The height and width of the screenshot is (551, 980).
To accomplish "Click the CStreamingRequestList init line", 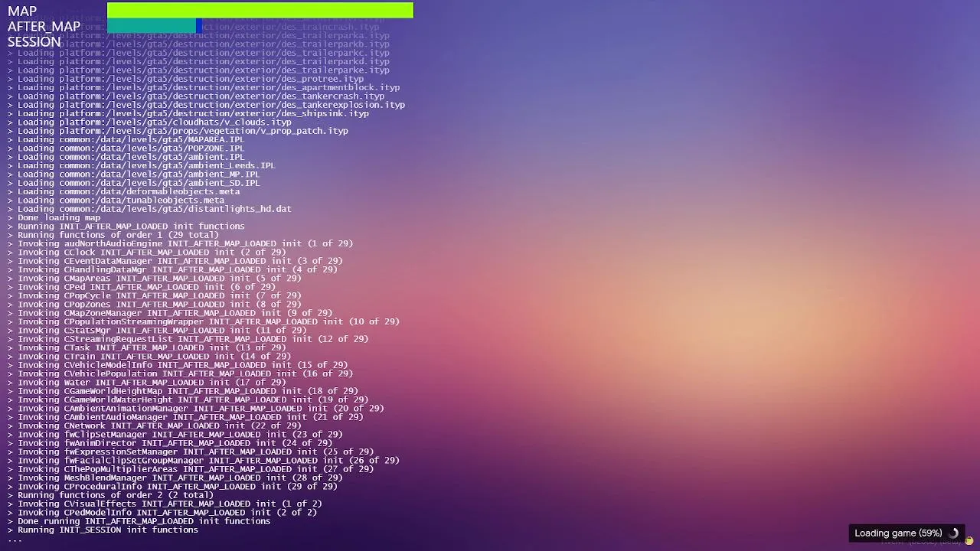I will pos(188,339).
